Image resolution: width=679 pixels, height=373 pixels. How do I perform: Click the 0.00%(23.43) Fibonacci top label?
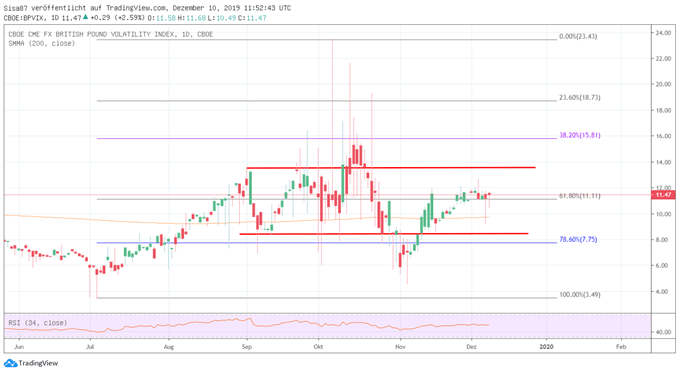(x=578, y=36)
